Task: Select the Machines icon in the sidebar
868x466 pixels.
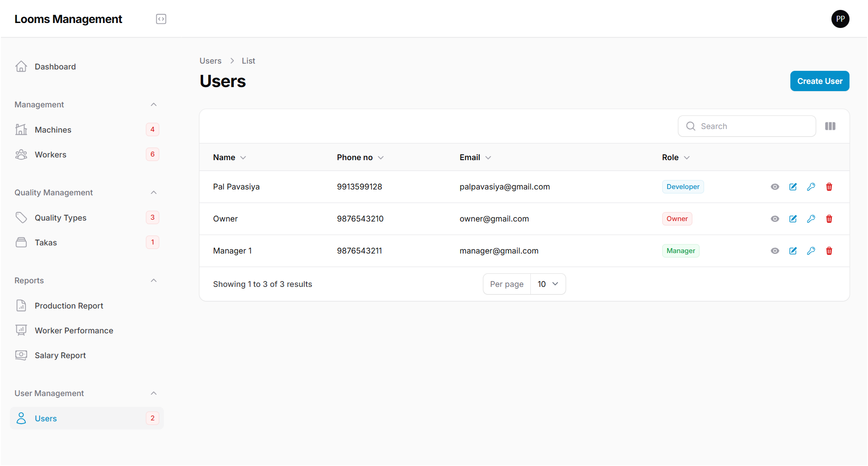Action: pos(21,129)
